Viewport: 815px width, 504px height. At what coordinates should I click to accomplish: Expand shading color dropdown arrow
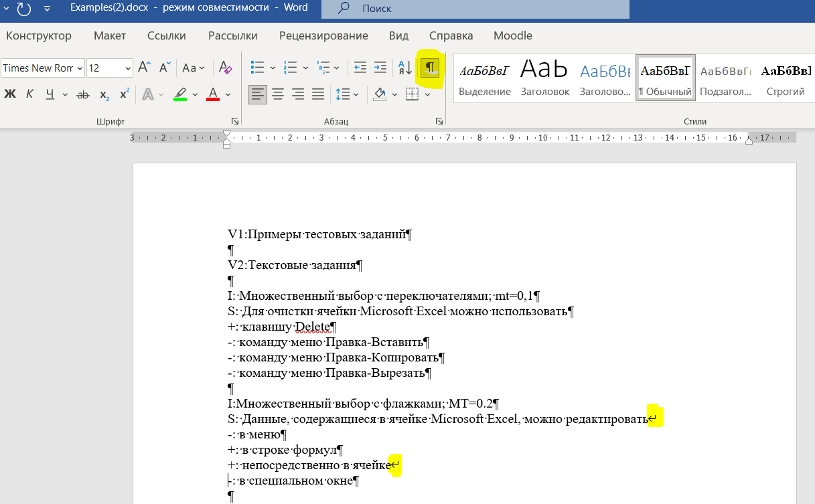click(x=395, y=94)
